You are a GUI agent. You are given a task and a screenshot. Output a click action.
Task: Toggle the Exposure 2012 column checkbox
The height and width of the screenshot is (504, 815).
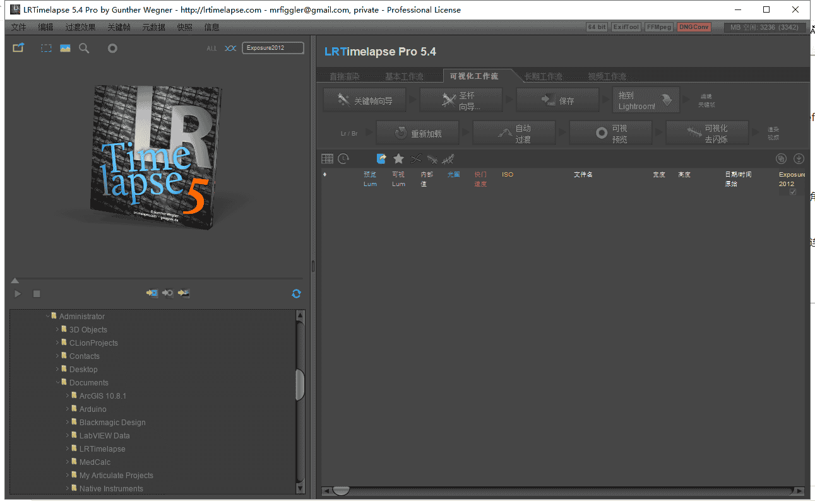coord(793,192)
